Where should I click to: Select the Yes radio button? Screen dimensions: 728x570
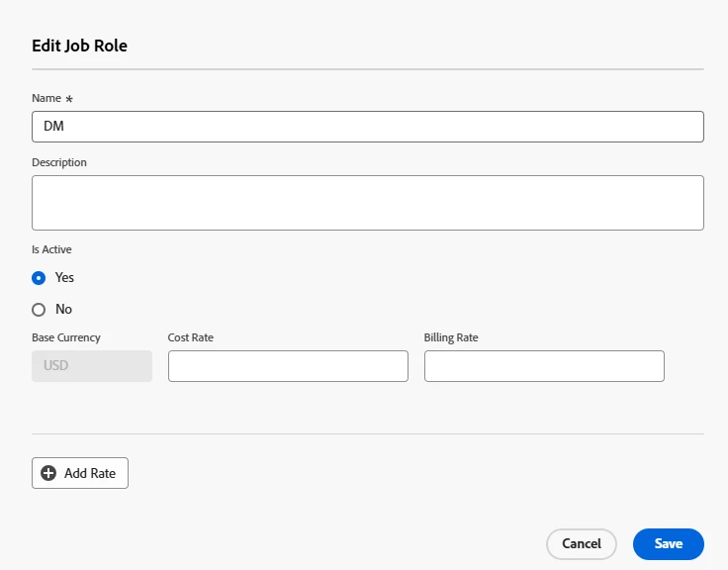click(x=39, y=278)
